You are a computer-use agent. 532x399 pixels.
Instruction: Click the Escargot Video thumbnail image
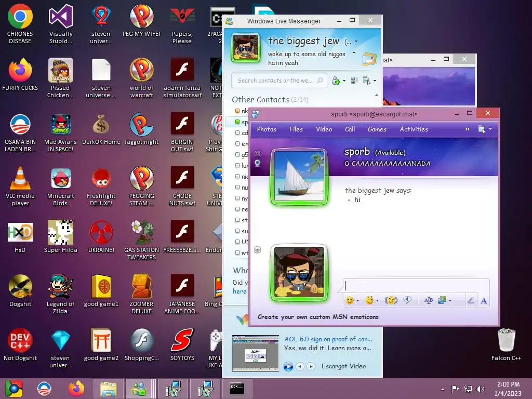tap(256, 353)
